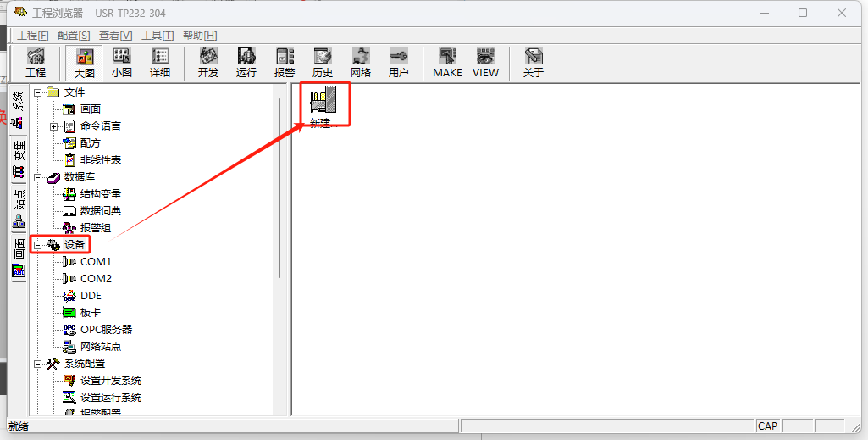Image resolution: width=868 pixels, height=440 pixels.
Task: Open the 配置[S] menu
Action: (x=74, y=36)
